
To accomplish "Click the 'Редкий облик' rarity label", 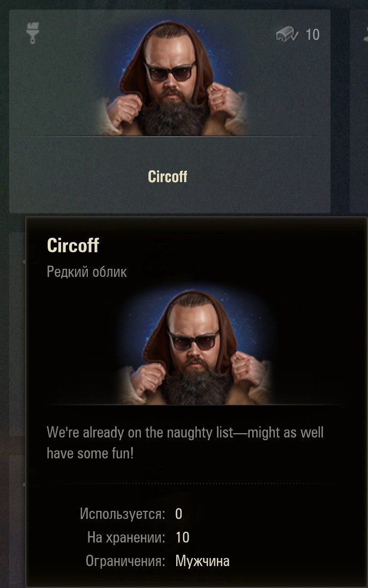I will (87, 272).
